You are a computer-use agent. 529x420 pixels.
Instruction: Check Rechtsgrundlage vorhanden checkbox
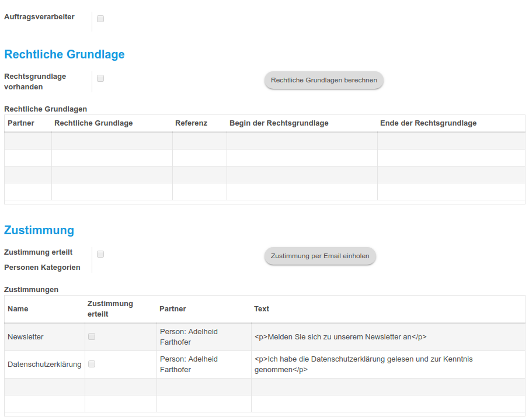point(100,78)
